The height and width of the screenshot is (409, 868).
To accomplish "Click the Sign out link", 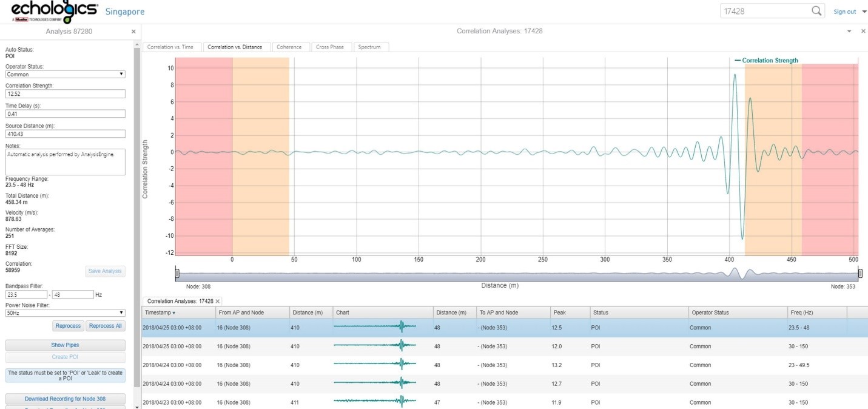I will 845,12.
